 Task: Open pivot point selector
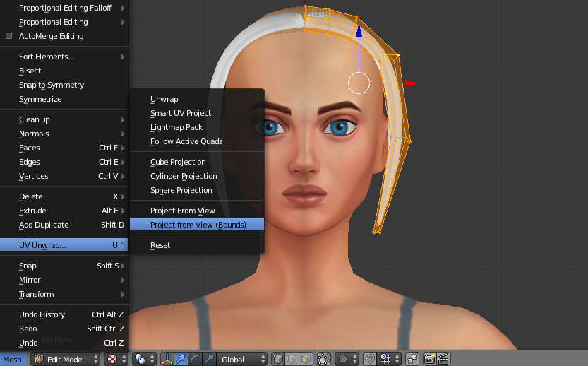coord(145,359)
